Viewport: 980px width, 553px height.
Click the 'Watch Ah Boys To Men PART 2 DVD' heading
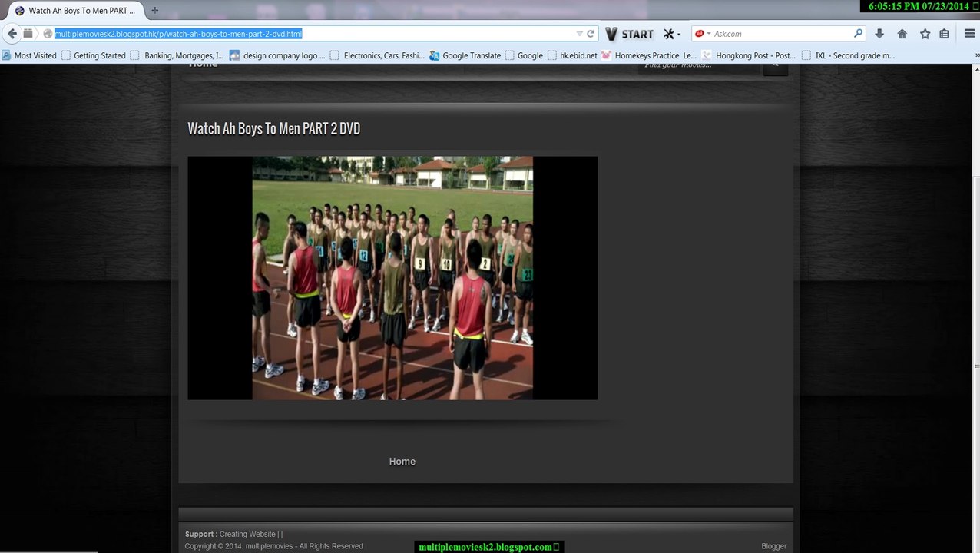[274, 129]
